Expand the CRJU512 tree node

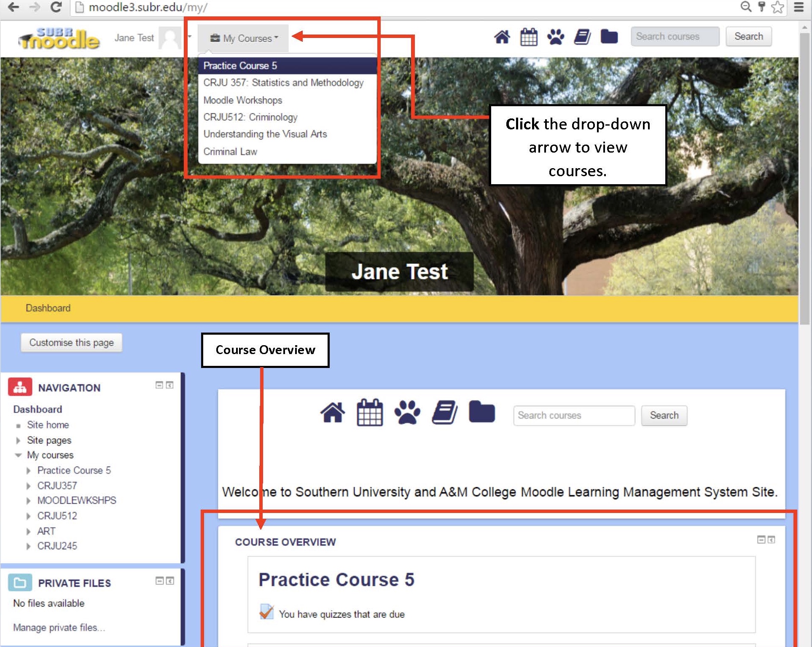pyautogui.click(x=29, y=516)
